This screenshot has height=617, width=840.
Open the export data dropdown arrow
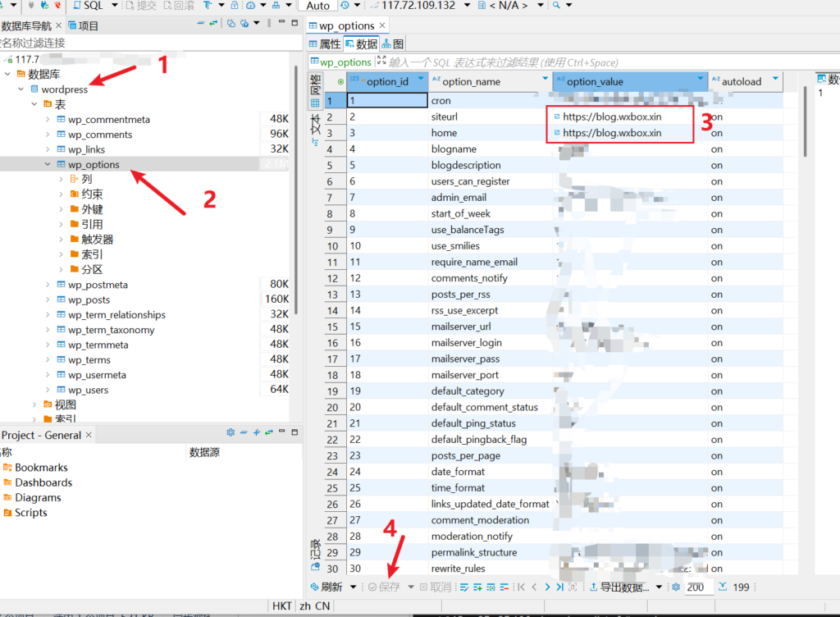click(658, 587)
